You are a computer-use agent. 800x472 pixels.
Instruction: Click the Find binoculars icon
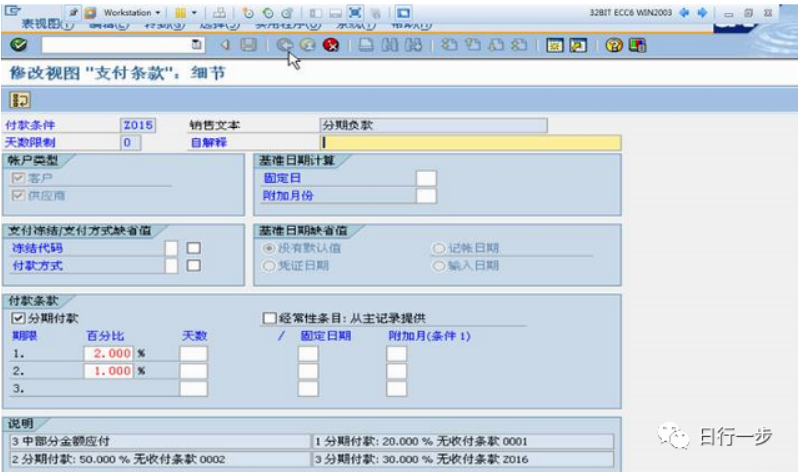coord(390,45)
